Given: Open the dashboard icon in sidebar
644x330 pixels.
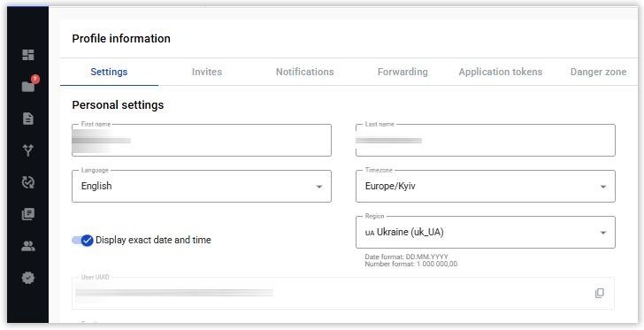Looking at the screenshot, I should (x=28, y=55).
